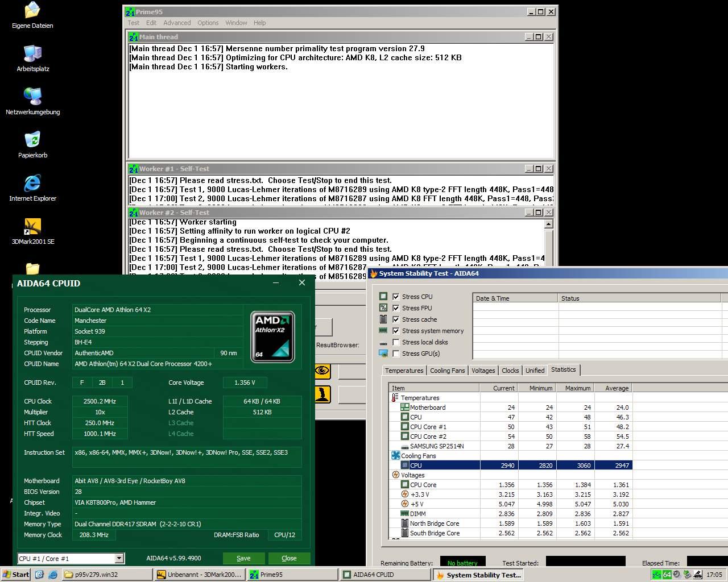This screenshot has height=582, width=728.
Task: Click the Maximum column header
Action: (574, 388)
